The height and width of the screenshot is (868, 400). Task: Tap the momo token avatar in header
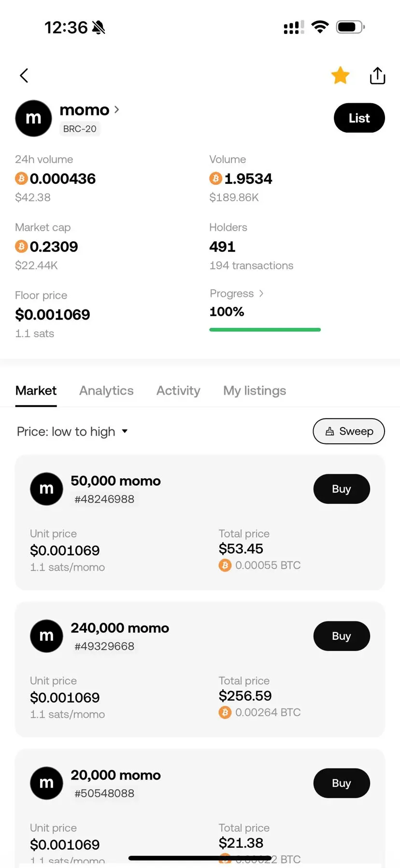33,118
